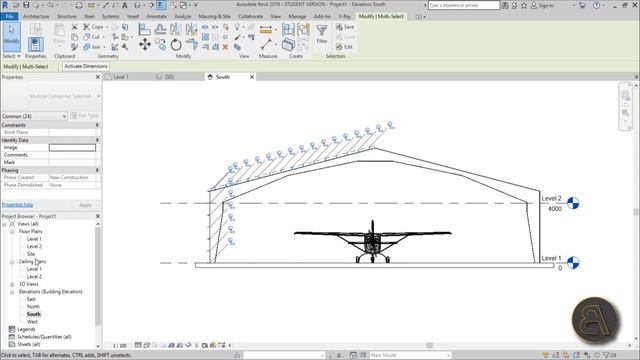This screenshot has height=360, width=640.
Task: Click the Text tool in quick access toolbar
Action: (x=125, y=5)
